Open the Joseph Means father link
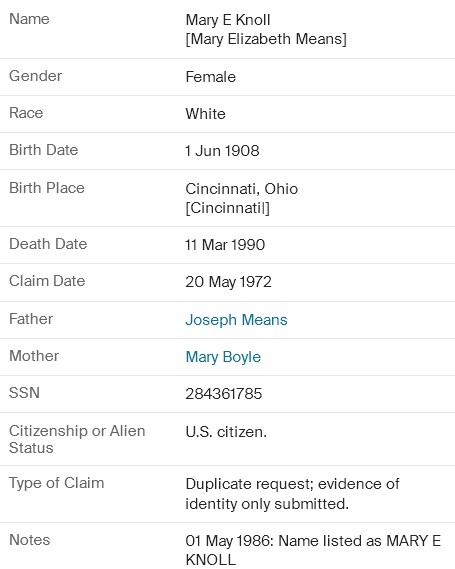 (236, 320)
